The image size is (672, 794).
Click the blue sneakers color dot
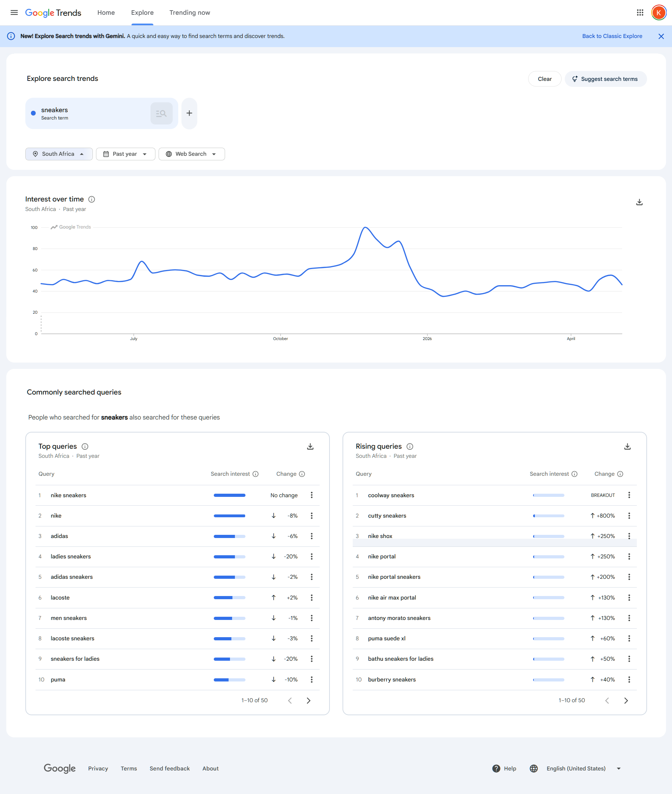(33, 113)
